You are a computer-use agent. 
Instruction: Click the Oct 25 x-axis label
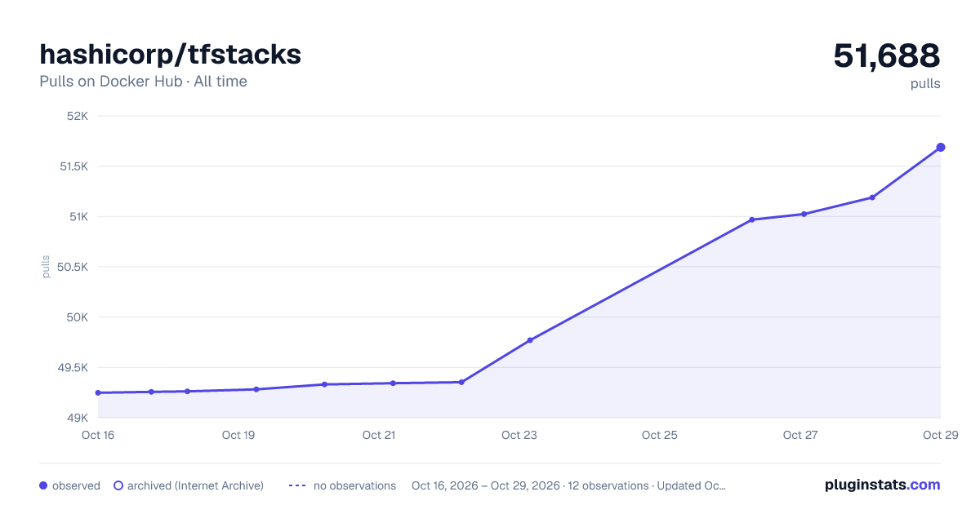[x=660, y=435]
